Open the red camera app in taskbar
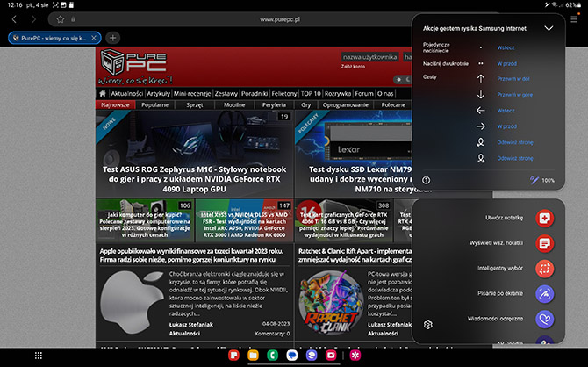The width and height of the screenshot is (588, 367). pyautogui.click(x=331, y=355)
